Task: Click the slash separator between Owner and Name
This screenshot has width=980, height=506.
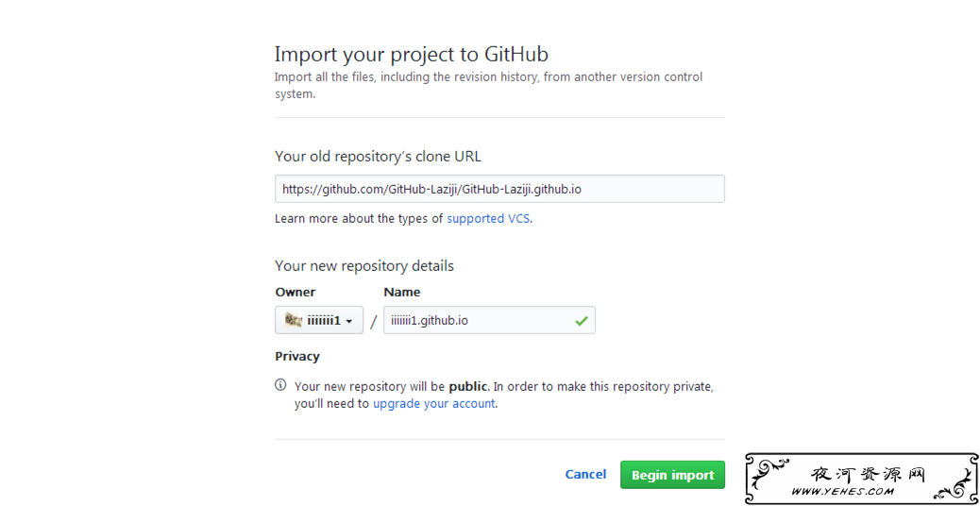Action: [374, 322]
